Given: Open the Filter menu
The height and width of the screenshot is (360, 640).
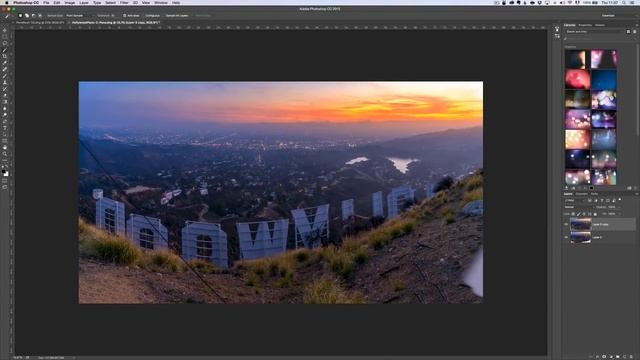Looking at the screenshot, I should [x=124, y=2].
